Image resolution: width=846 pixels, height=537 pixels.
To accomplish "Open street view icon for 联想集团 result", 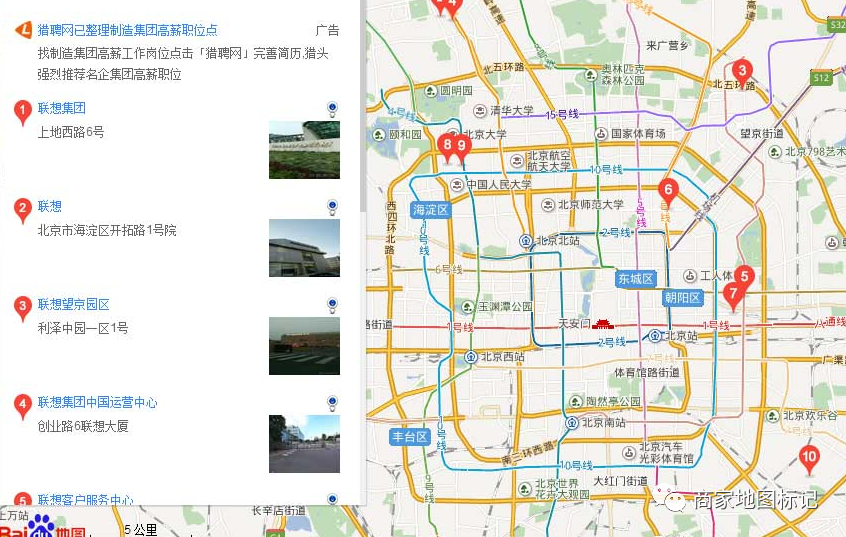I will tap(332, 108).
